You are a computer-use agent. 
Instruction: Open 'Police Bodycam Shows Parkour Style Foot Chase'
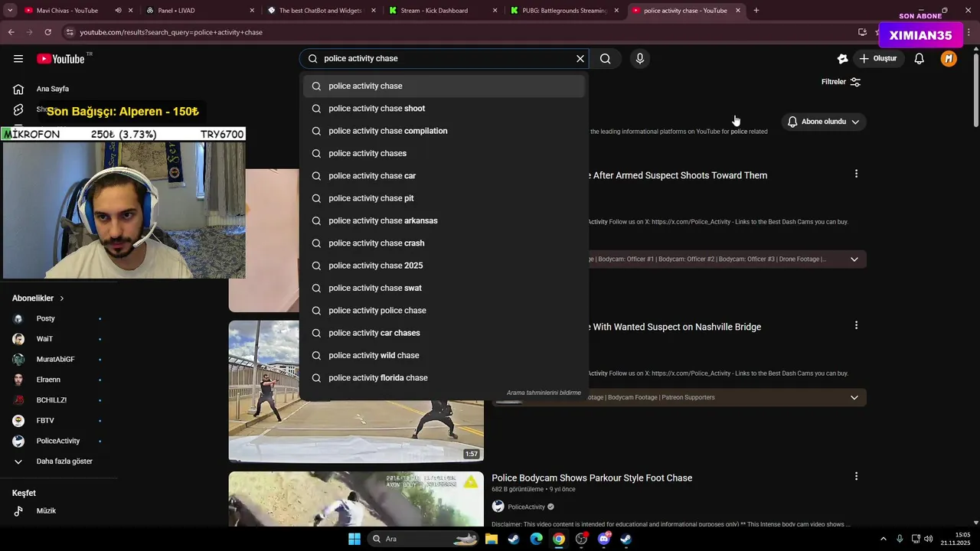click(x=592, y=478)
